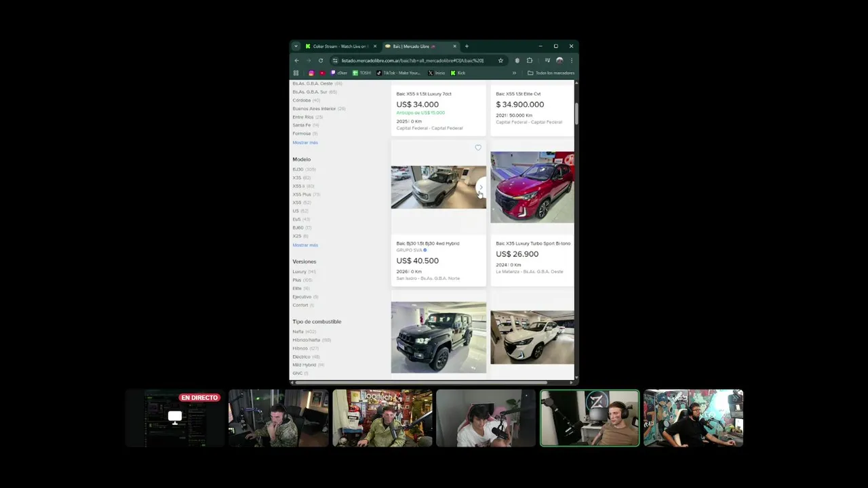Open the YouTube bookmark

pos(322,73)
